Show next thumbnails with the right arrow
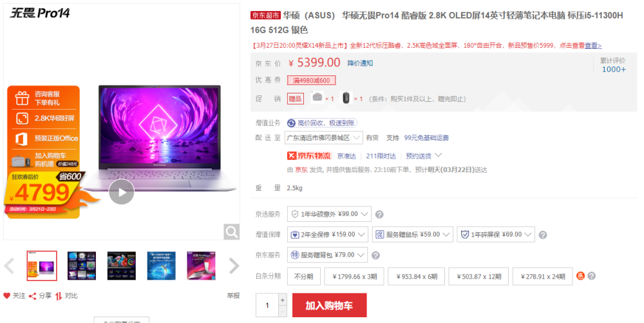The height and width of the screenshot is (323, 644). 234,266
